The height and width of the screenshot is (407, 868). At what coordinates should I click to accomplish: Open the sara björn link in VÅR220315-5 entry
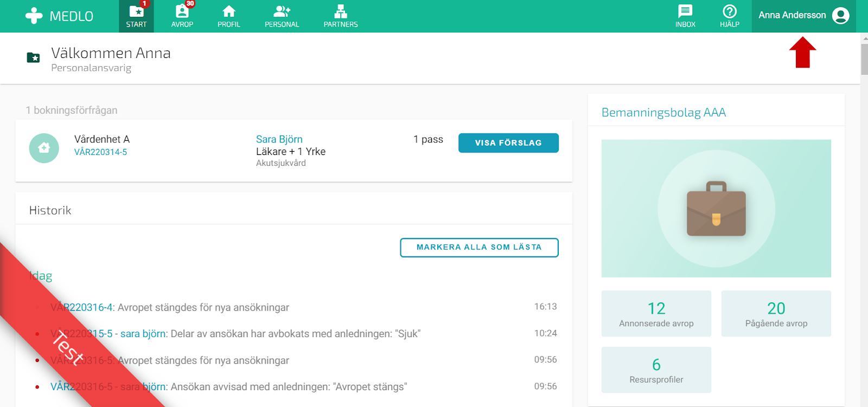tap(143, 334)
